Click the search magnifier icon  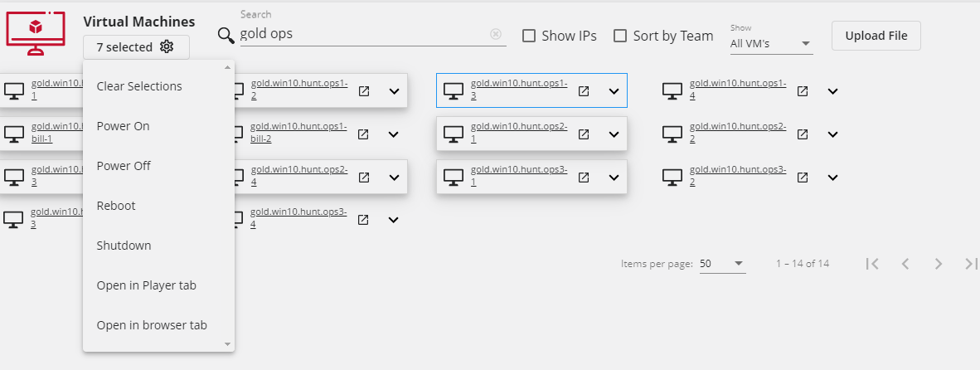[x=226, y=35]
